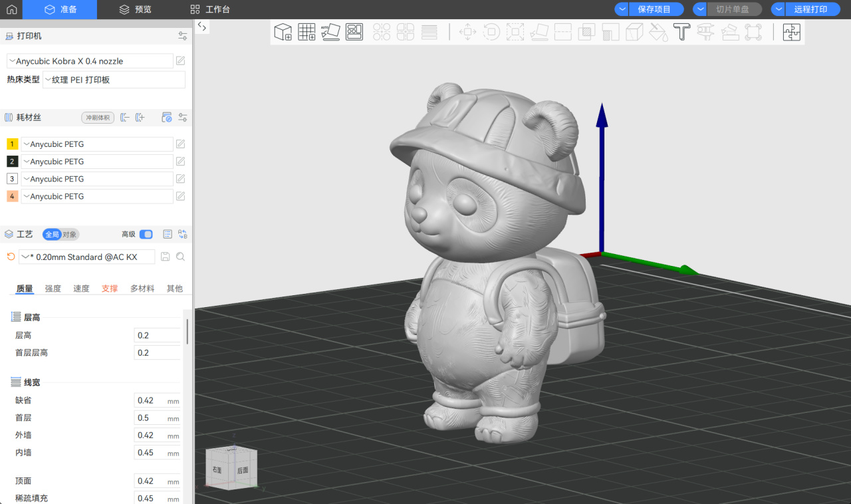Click the process settings panel scrollbar
Screen dimensions: 851x504
click(x=187, y=331)
